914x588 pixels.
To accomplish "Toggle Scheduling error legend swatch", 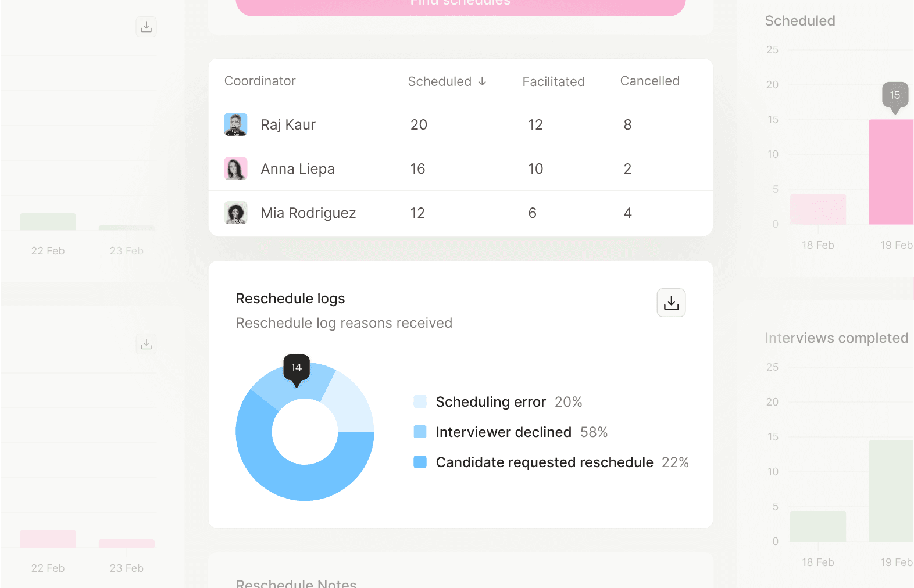I will tap(420, 401).
